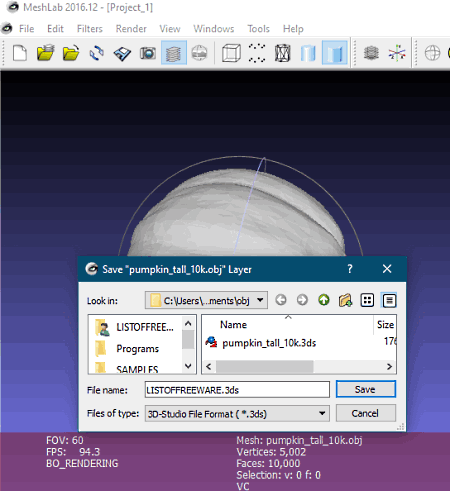The width and height of the screenshot is (450, 491).
Task: Toggle the Flat Lines render icon
Action: 308,53
